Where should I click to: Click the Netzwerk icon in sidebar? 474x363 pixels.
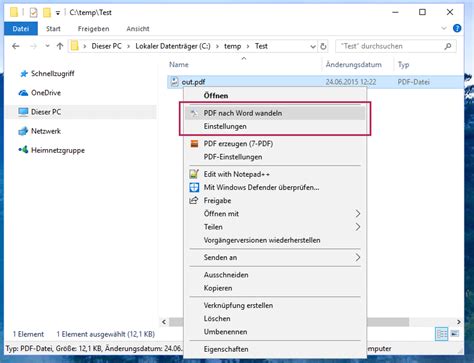(x=23, y=131)
